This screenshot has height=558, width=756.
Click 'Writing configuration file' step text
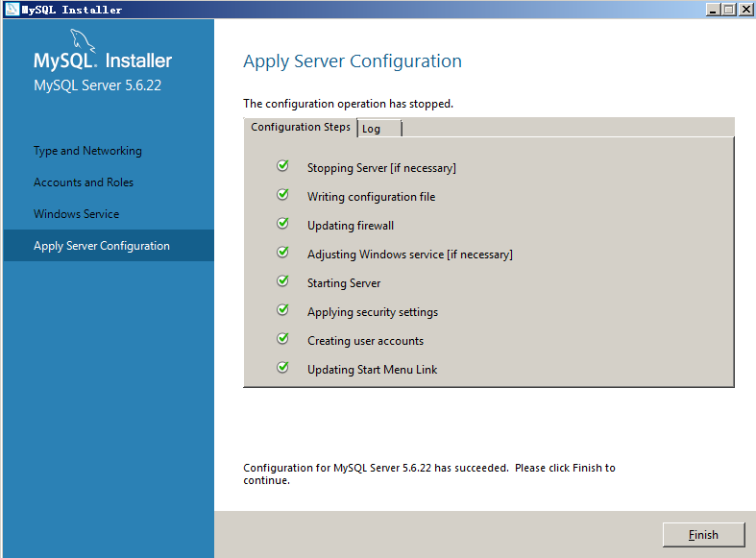point(371,197)
